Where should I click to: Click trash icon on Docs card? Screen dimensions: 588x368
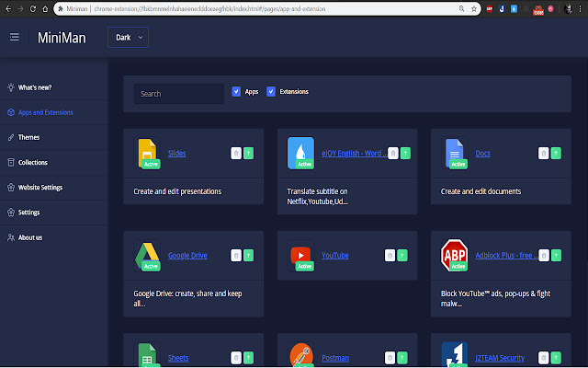[543, 154]
